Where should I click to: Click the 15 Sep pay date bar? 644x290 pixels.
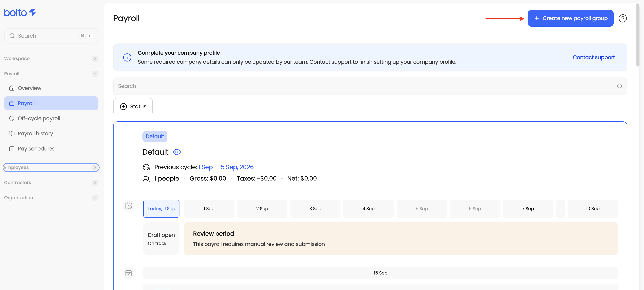coord(380,273)
